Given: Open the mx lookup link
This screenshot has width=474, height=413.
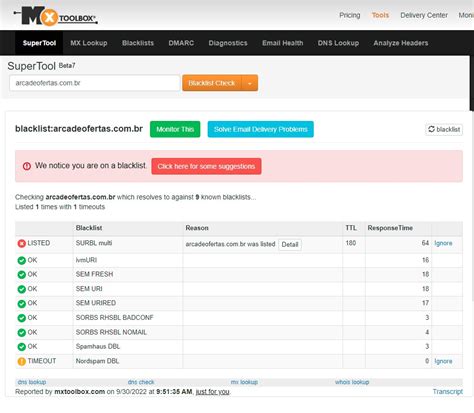Looking at the screenshot, I should [x=244, y=382].
